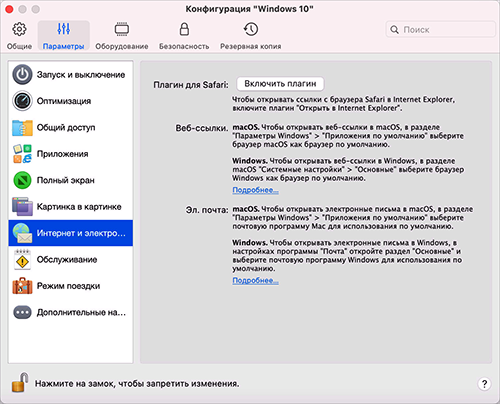Click the speedometer icon for Оптимизация
This screenshot has height=404, width=500.
tap(22, 101)
